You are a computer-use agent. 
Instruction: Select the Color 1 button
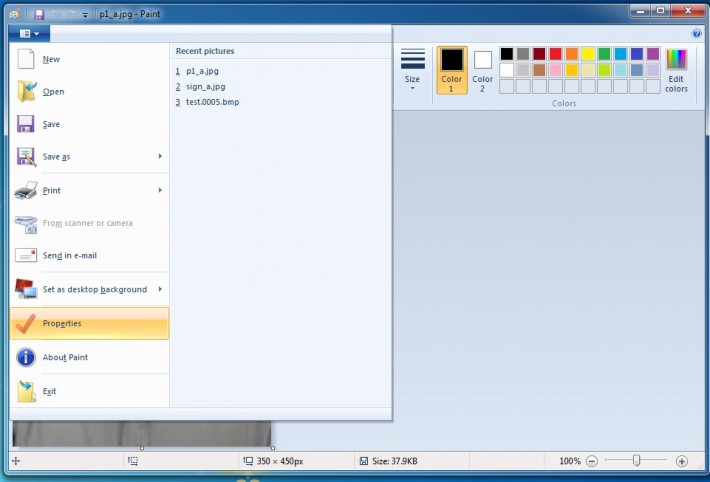point(452,70)
